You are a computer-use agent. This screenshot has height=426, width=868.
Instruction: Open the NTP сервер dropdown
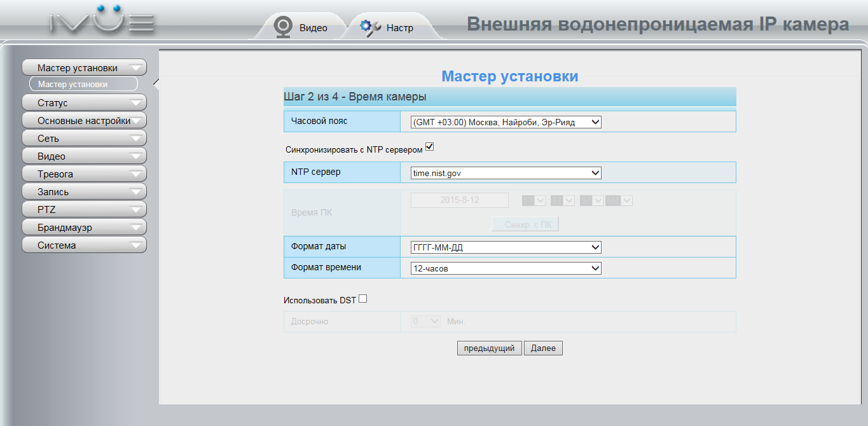506,172
